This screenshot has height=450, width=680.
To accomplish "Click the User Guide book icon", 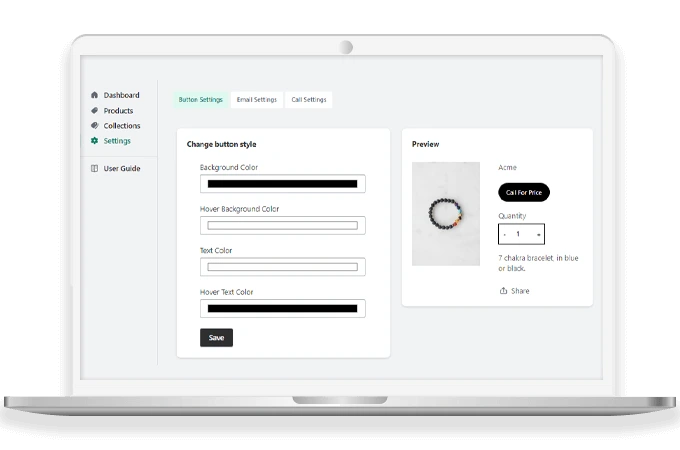I will [94, 169].
